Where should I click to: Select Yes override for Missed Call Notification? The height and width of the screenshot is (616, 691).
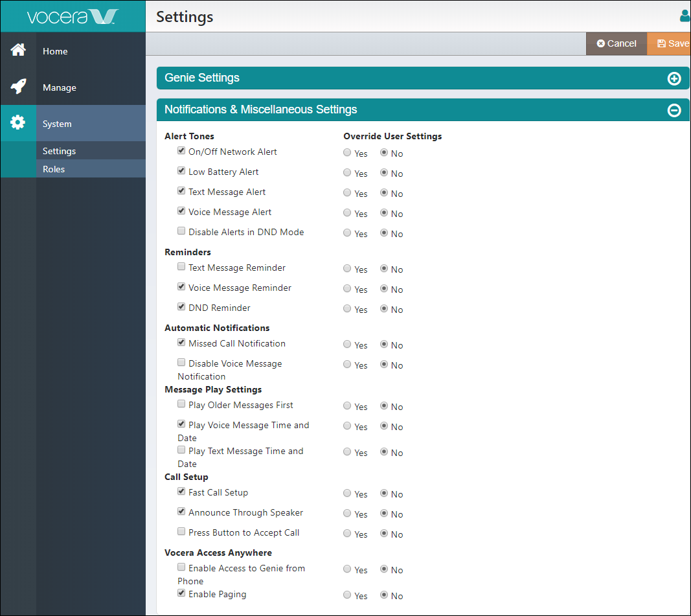348,345
